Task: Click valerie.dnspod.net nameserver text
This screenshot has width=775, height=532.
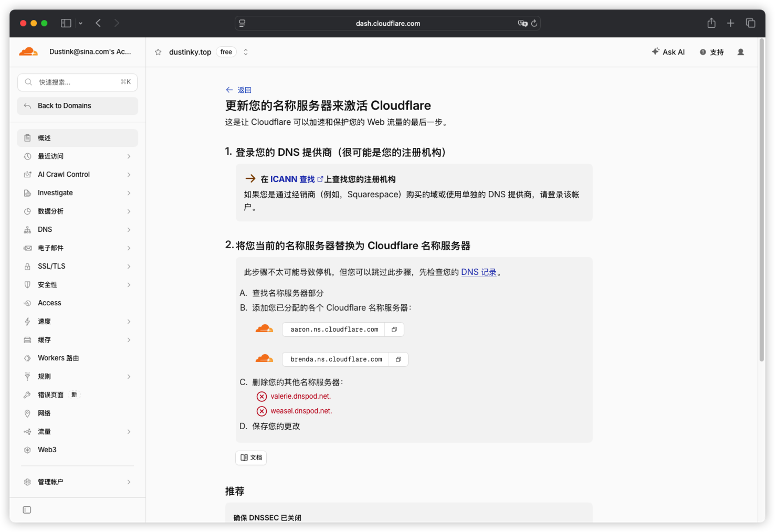Action: [301, 397]
